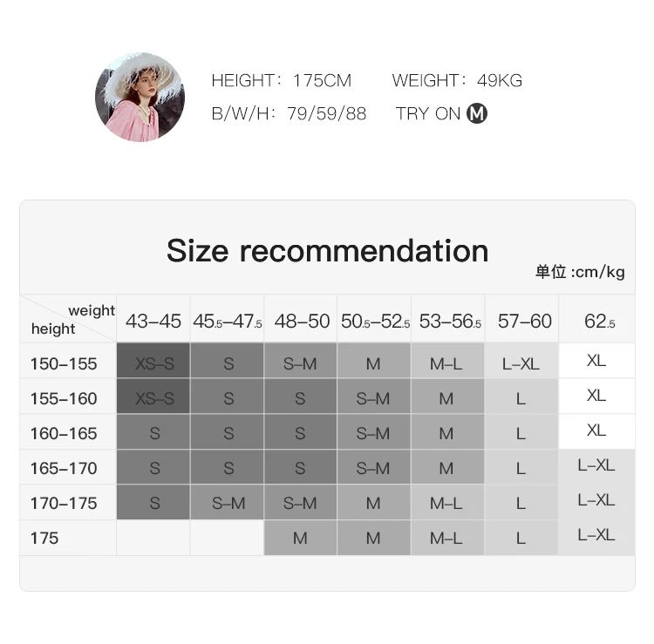The width and height of the screenshot is (654, 644).
Task: Click the 175 height row label
Action: (x=44, y=538)
